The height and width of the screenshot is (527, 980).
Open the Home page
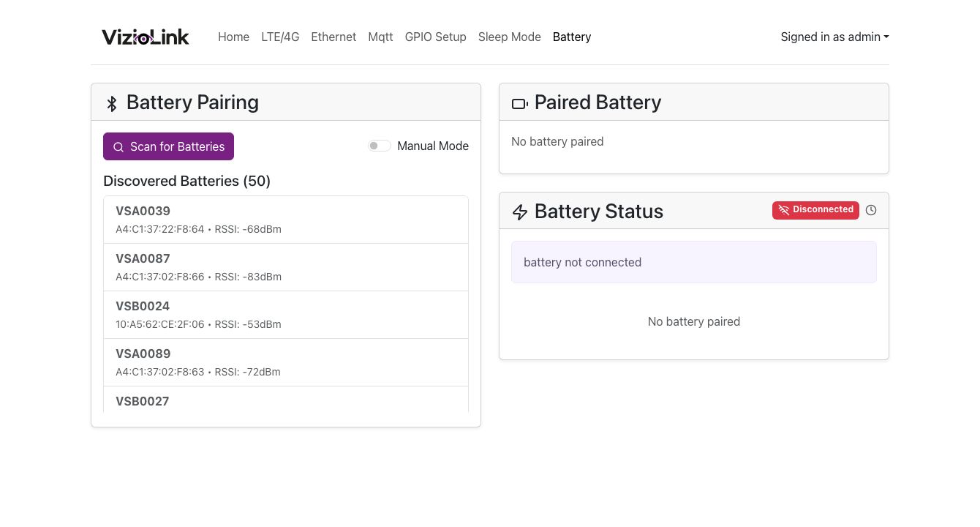click(233, 37)
